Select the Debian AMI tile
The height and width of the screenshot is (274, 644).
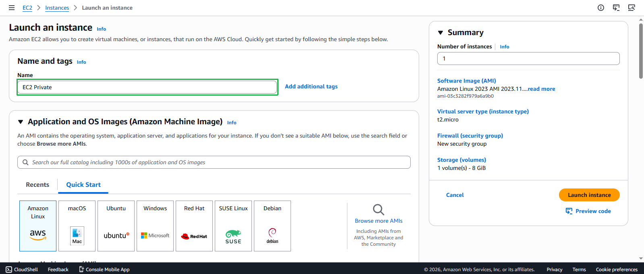click(272, 226)
